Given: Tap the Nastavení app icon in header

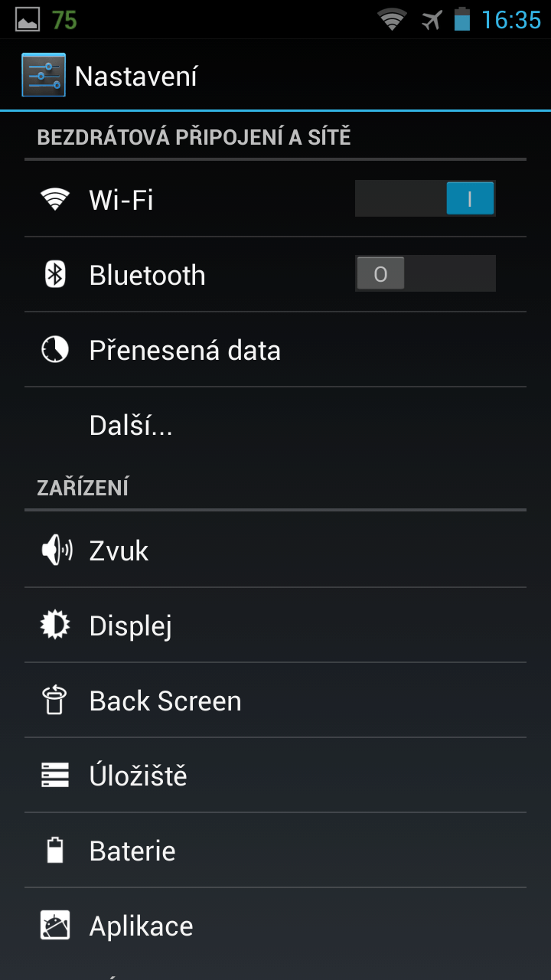Looking at the screenshot, I should (x=44, y=75).
